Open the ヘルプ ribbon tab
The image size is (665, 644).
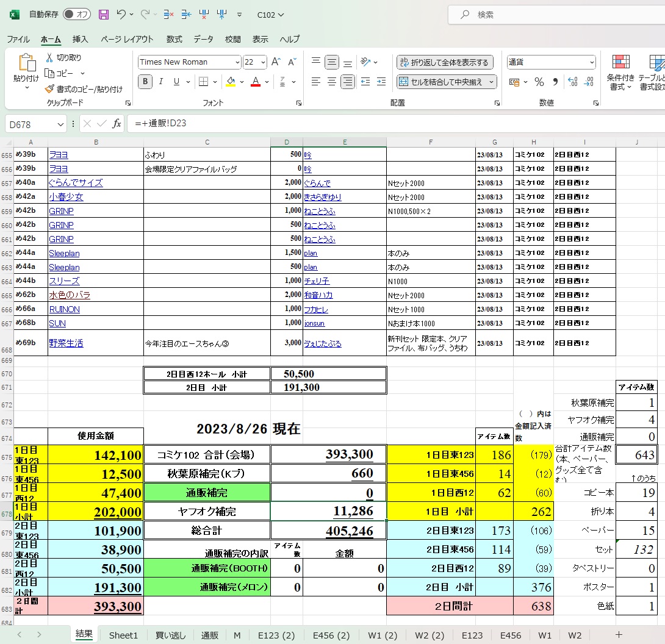[290, 40]
